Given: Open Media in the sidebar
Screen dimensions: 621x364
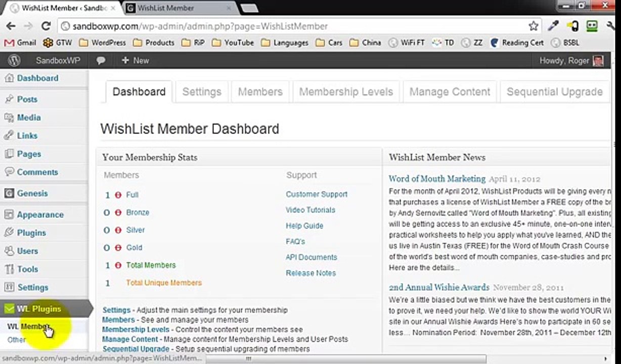Looking at the screenshot, I should 29,118.
